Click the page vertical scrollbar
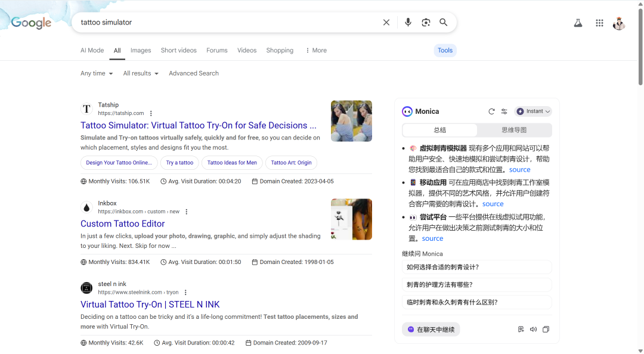 point(640,47)
